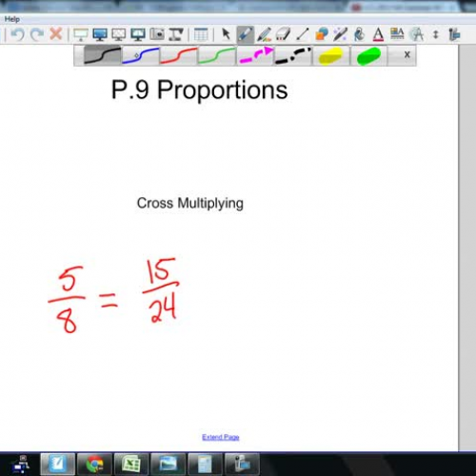Open the network devices taskbar icon

click(x=21, y=465)
